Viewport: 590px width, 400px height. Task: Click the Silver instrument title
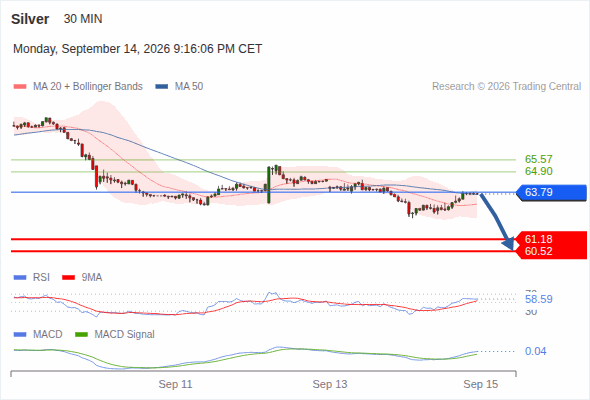tap(30, 19)
